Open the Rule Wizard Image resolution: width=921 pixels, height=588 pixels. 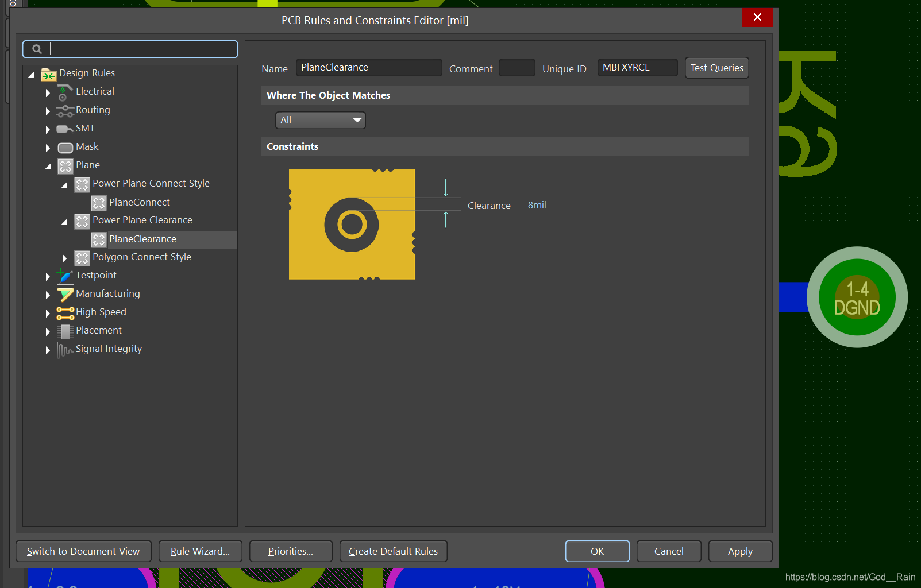click(200, 551)
